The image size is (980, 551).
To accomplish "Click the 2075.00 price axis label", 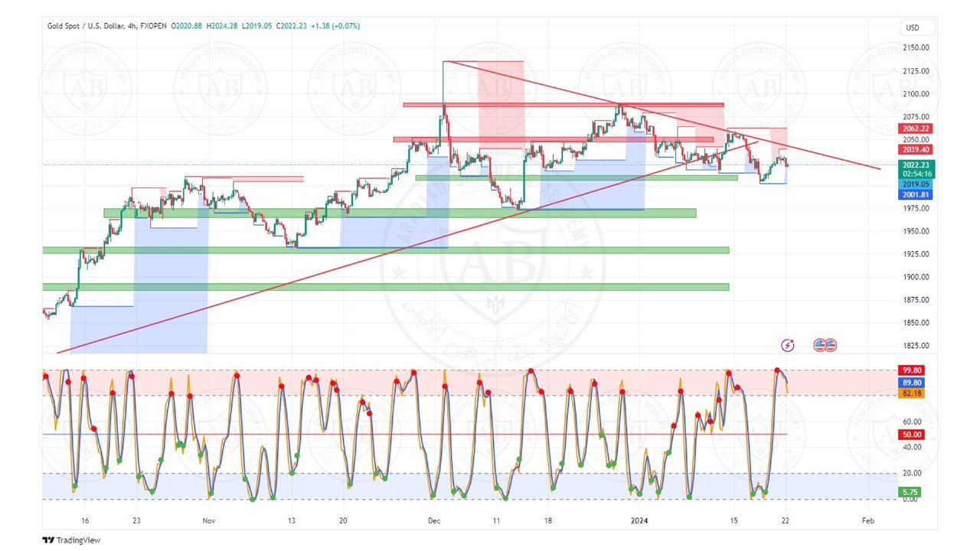I will (916, 117).
